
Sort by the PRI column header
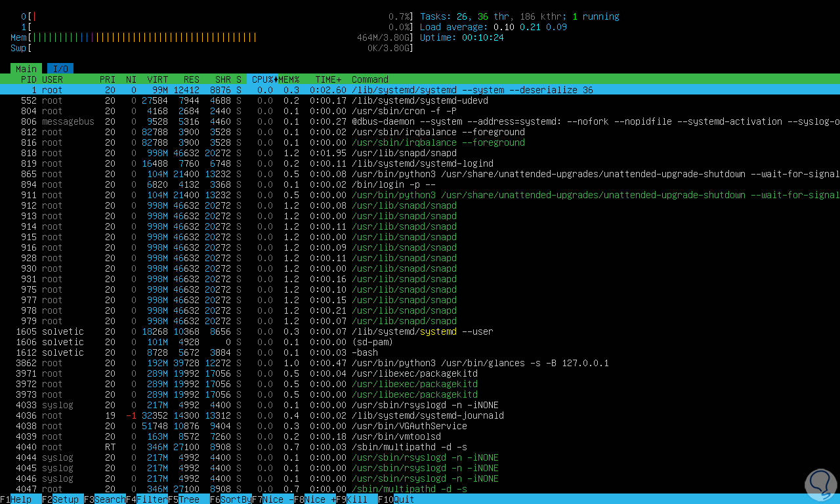pos(108,79)
